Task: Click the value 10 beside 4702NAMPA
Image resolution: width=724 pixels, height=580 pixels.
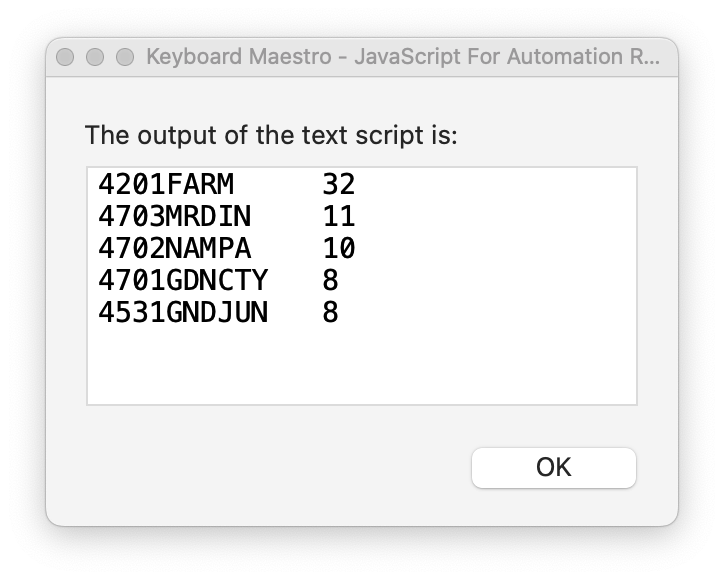Action: [x=339, y=248]
